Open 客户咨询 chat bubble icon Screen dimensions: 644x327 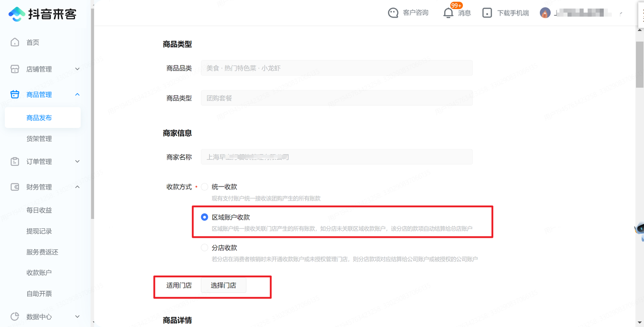point(393,13)
